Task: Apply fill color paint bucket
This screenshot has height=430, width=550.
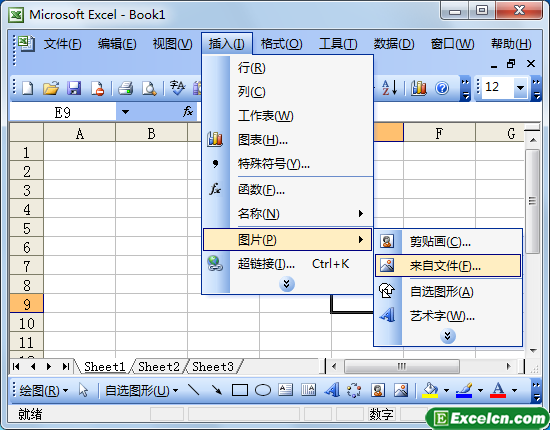Action: click(430, 390)
